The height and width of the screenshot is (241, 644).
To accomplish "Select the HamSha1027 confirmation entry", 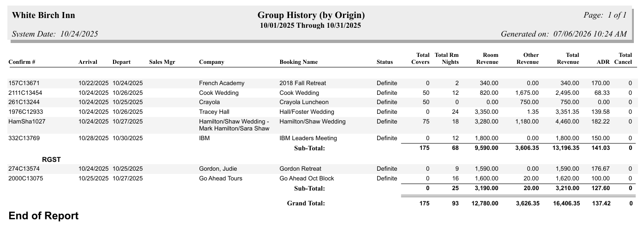I will (27, 122).
